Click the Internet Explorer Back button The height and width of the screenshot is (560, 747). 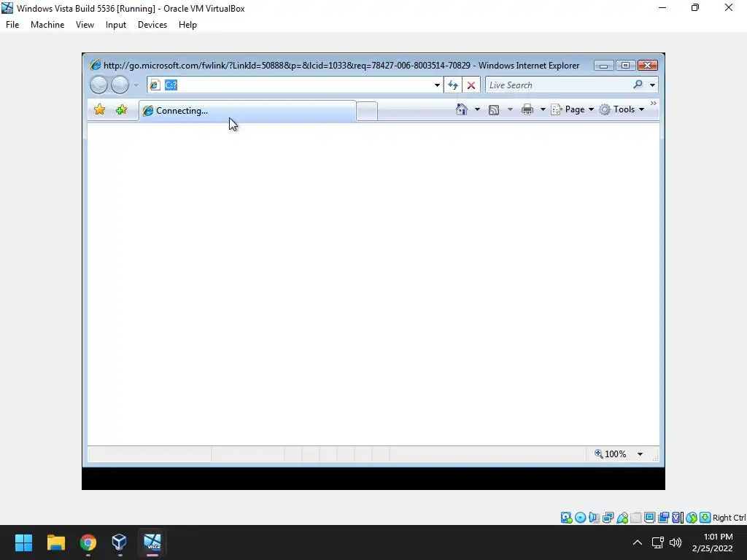click(x=98, y=85)
